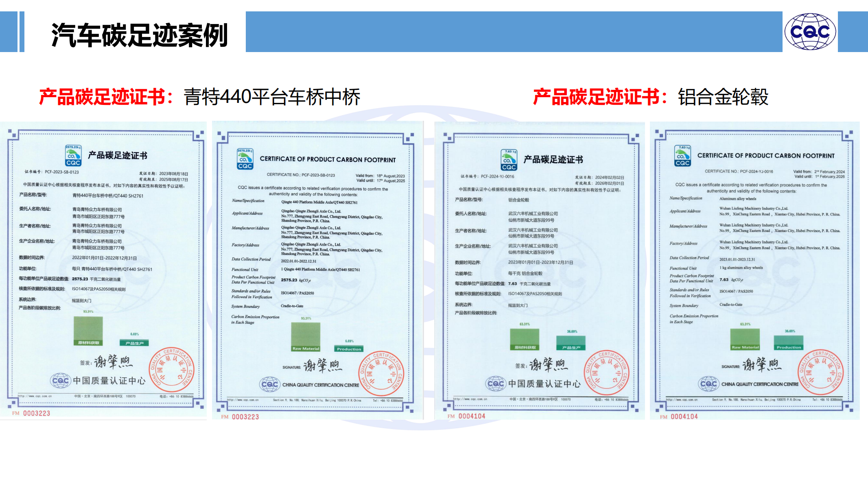Click the title 产品碳足迹证书 on the Chinese axle certificate
Screen dimensions: 868x488
point(118,155)
